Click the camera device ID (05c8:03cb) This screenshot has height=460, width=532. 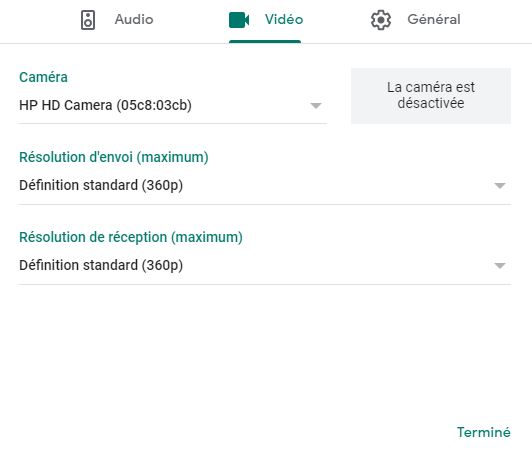coord(154,106)
